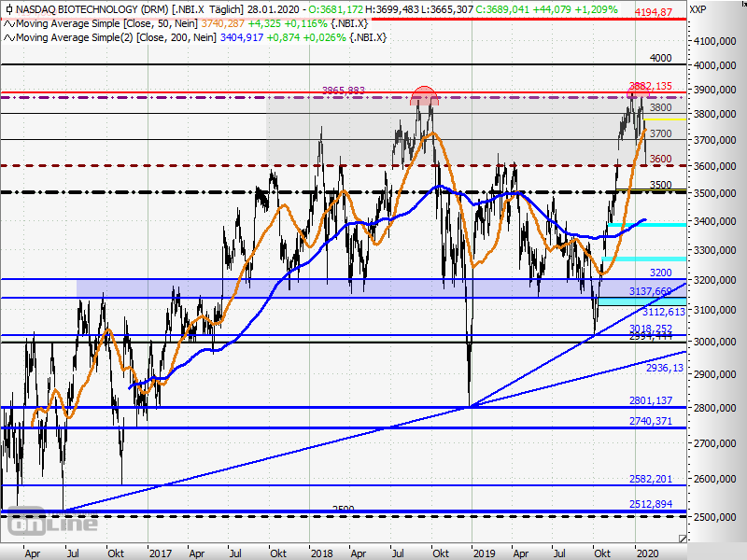Viewport: 747px width, 560px height.
Task: Click the wave icon of Moving Average Simple(2)
Action: point(9,37)
